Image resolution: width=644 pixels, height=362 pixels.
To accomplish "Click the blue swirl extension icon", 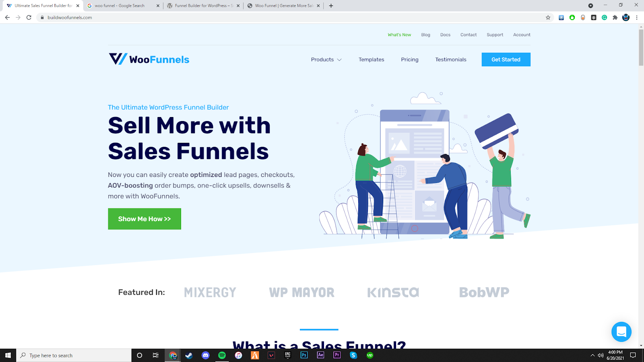I will [561, 17].
